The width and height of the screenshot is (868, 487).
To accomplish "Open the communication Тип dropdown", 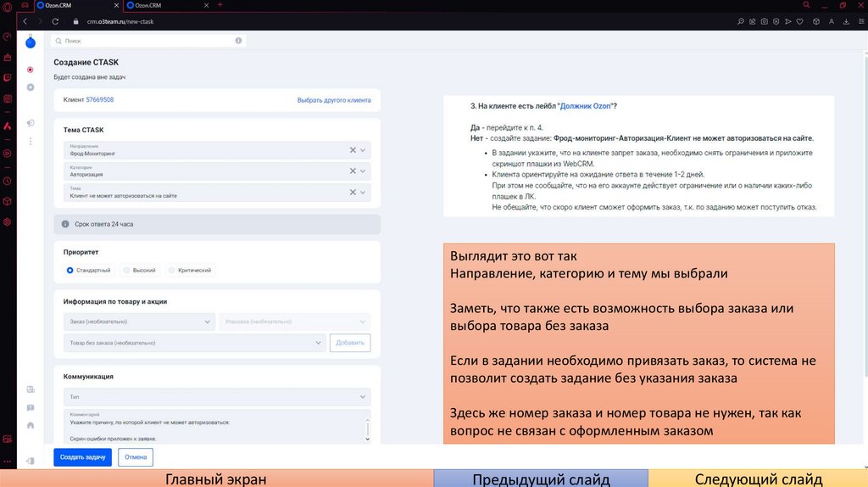I will 217,397.
